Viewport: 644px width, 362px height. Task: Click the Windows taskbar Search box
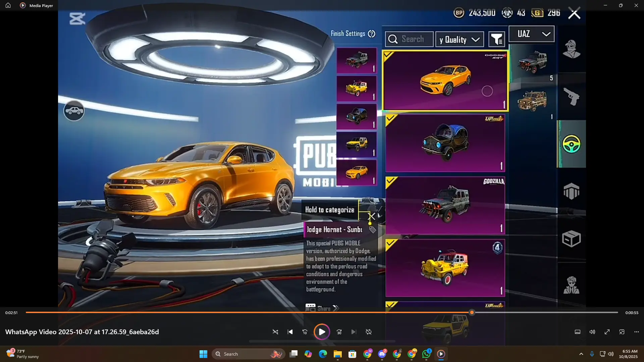pos(248,354)
